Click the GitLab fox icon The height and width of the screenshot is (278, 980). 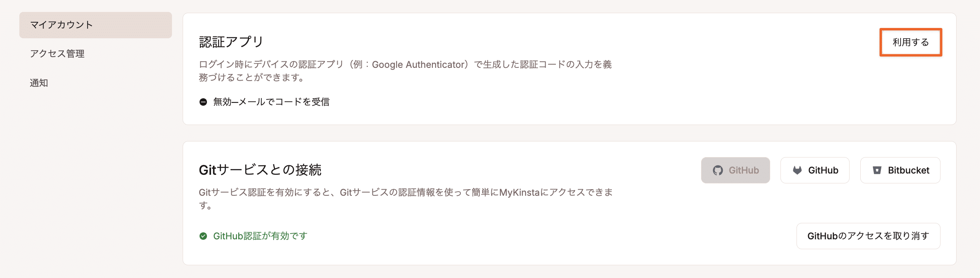[797, 170]
